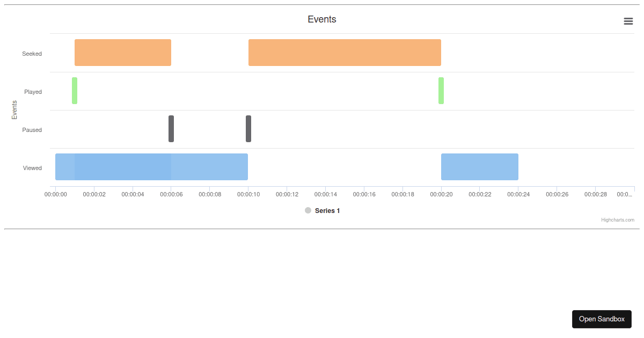Click the Open Sandbox button
This screenshot has height=338, width=644.
pyautogui.click(x=602, y=319)
